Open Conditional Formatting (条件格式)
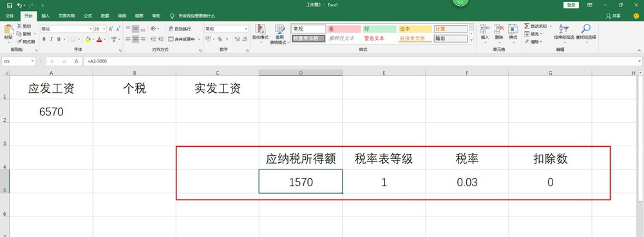This screenshot has height=237, width=644. 260,33
